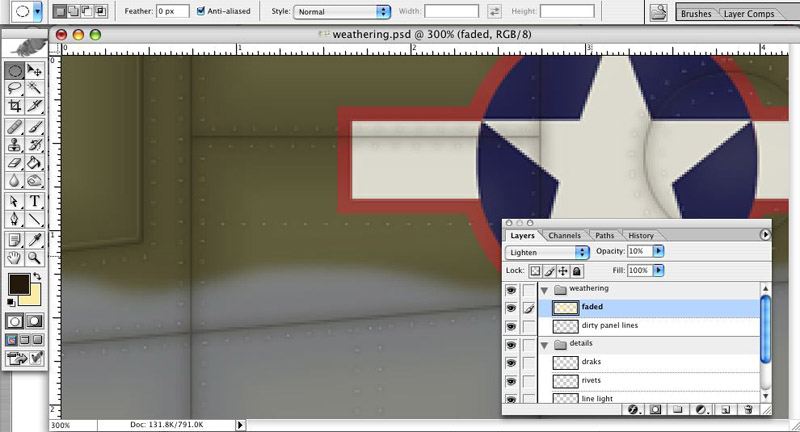Open the Lighten blend mode dropdown
Screen dimensions: 800x432
point(547,252)
